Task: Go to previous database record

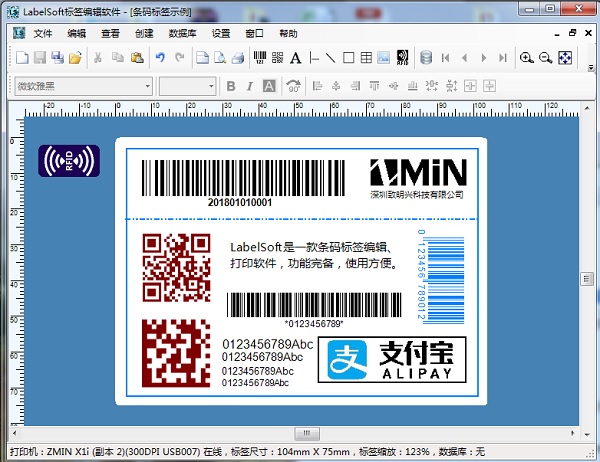Action: [465, 58]
